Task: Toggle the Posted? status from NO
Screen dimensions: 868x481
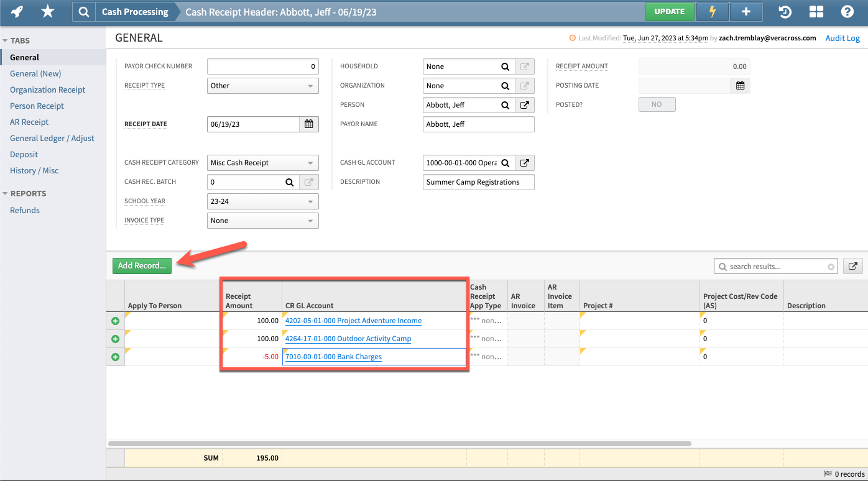Action: tap(657, 104)
